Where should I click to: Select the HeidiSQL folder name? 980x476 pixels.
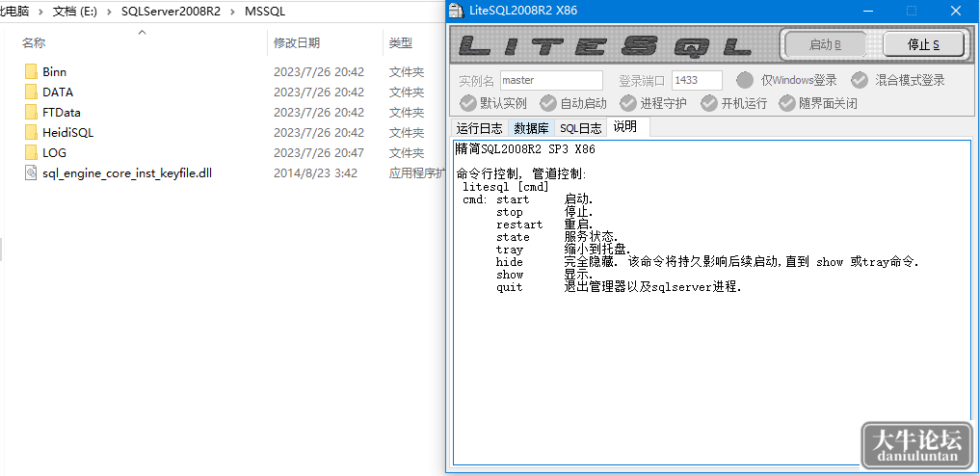pyautogui.click(x=68, y=132)
